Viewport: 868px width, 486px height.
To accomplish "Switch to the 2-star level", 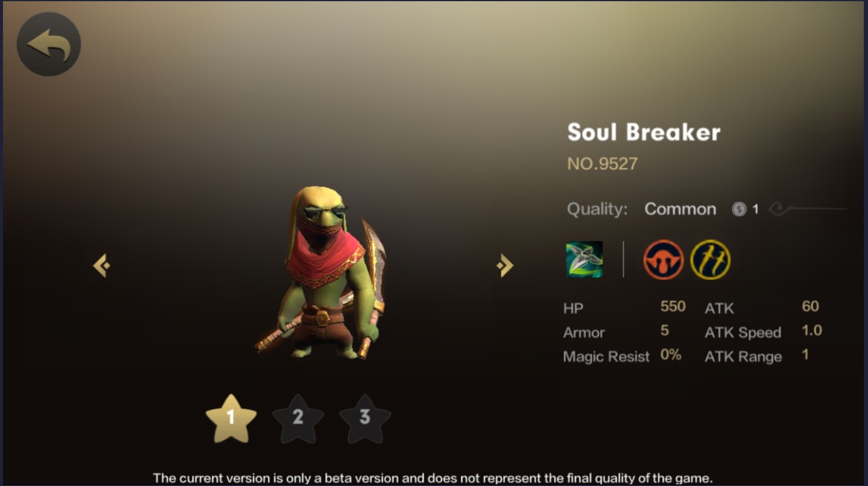I will (x=297, y=418).
